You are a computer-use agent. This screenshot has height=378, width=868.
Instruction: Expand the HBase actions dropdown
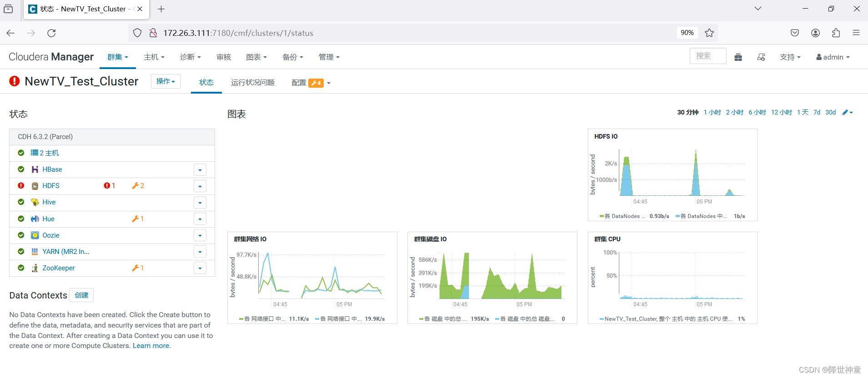(x=200, y=170)
